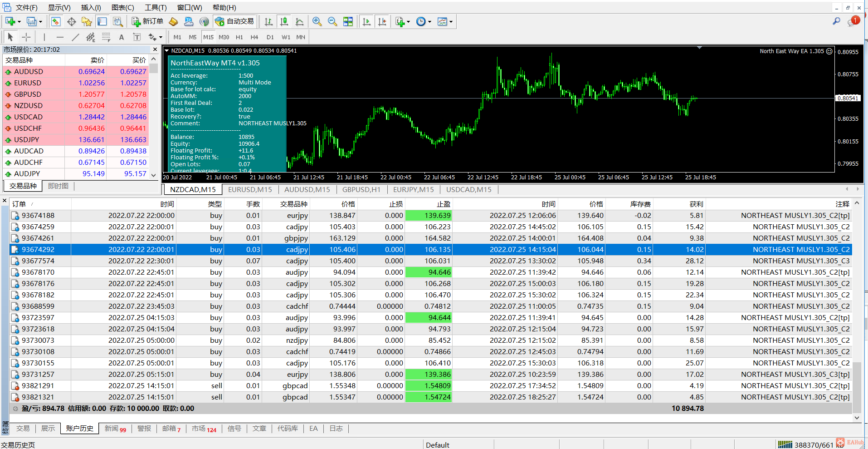The height and width of the screenshot is (449, 868).
Task: Select the vertical line drawing tool
Action: coord(44,37)
